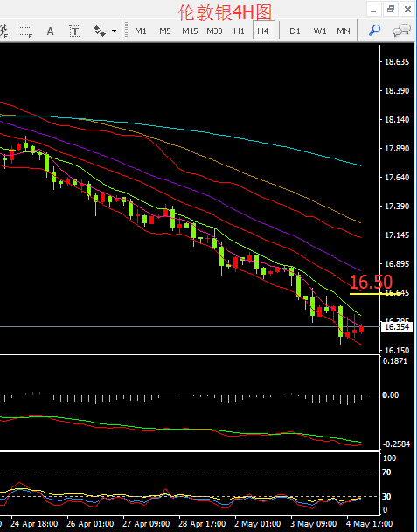Screen dimensions: 417x532
Task: Click the RSI level 70 label
Action: 386,472
